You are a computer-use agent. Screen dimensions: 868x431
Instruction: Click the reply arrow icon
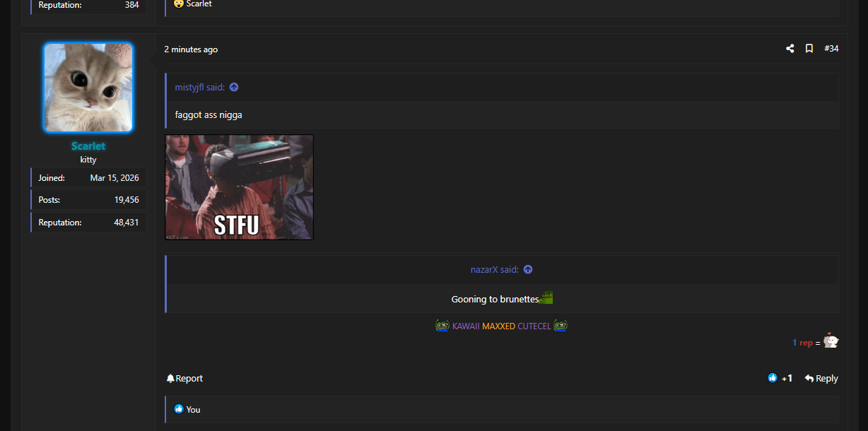click(x=809, y=378)
